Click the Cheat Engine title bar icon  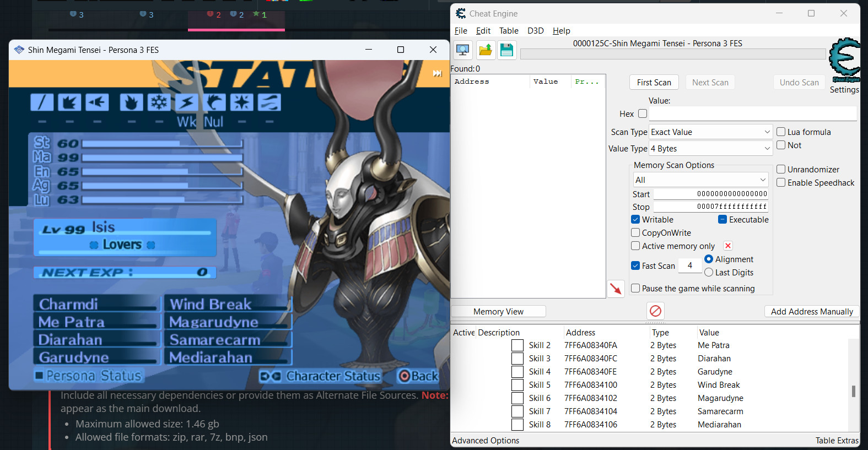coord(461,13)
